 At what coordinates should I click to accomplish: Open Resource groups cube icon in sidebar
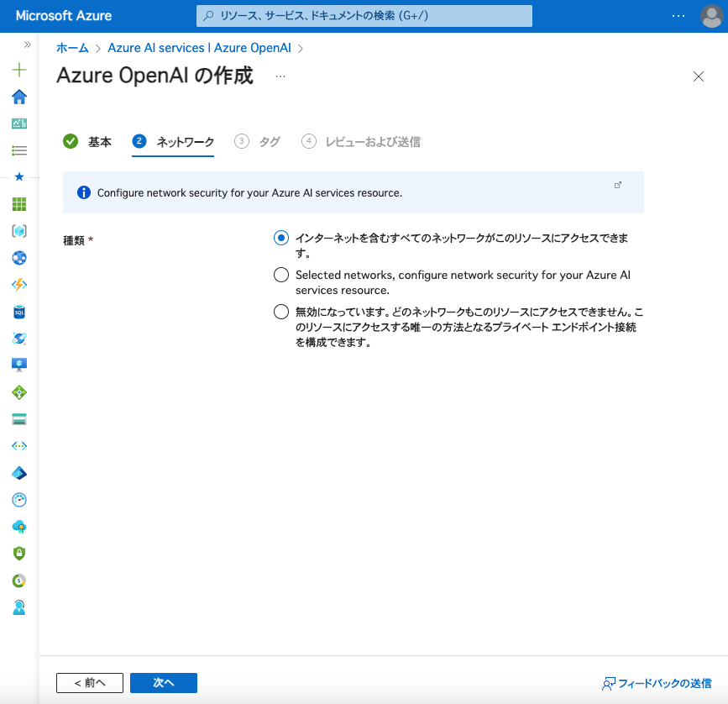click(19, 231)
